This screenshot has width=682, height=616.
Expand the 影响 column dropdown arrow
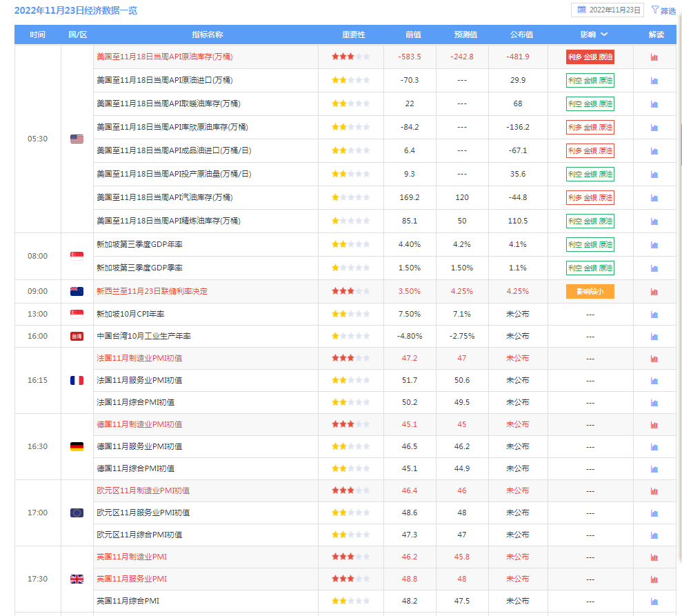coord(605,34)
